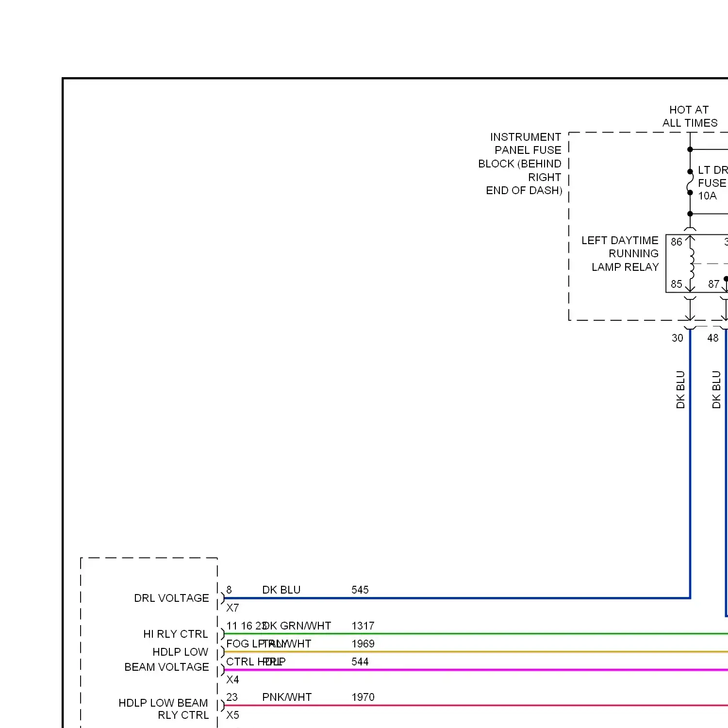Click circuit number 1970
Image resolution: width=728 pixels, height=728 pixels.
pyautogui.click(x=363, y=697)
